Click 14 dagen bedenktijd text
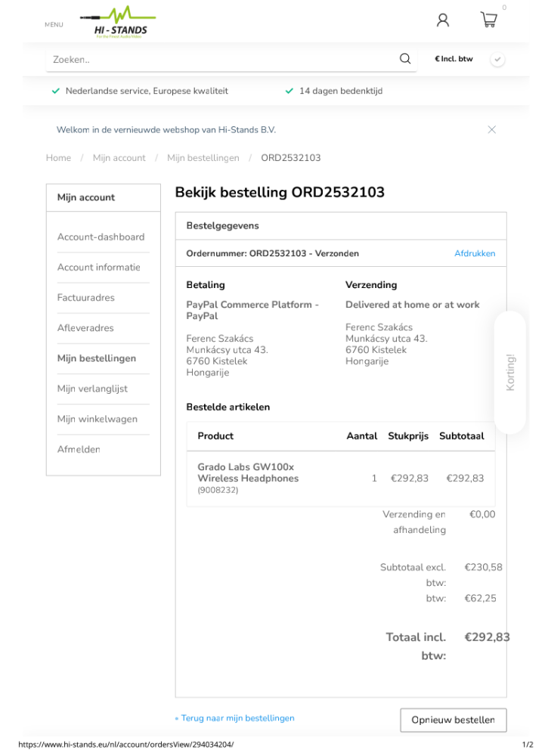Screen dimensions: 548x756 coord(341,91)
